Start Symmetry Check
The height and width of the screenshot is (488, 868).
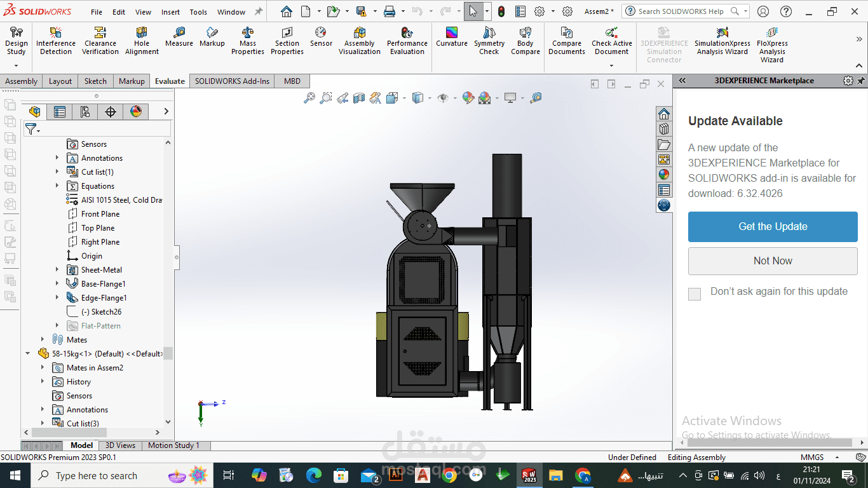point(489,41)
